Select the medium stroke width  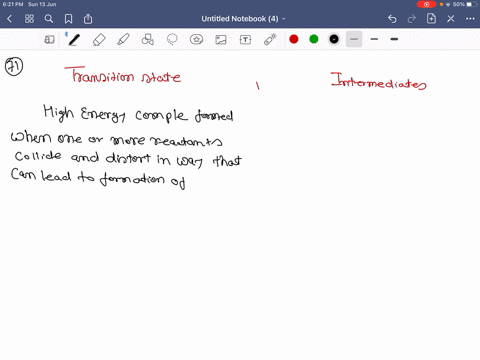tap(374, 39)
